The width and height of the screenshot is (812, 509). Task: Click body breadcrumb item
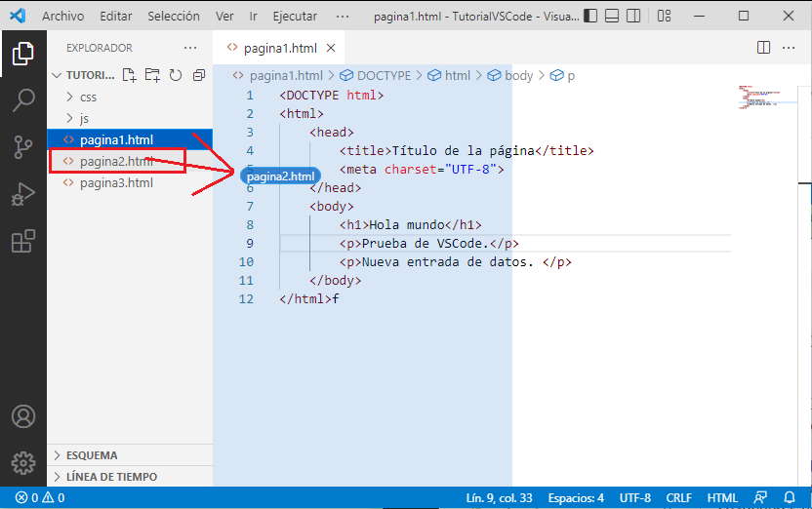pos(510,75)
